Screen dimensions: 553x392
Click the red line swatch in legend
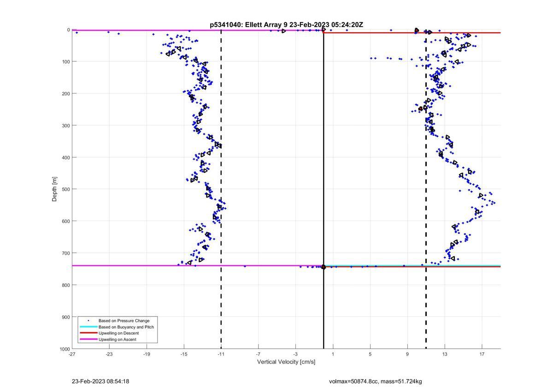(x=88, y=333)
